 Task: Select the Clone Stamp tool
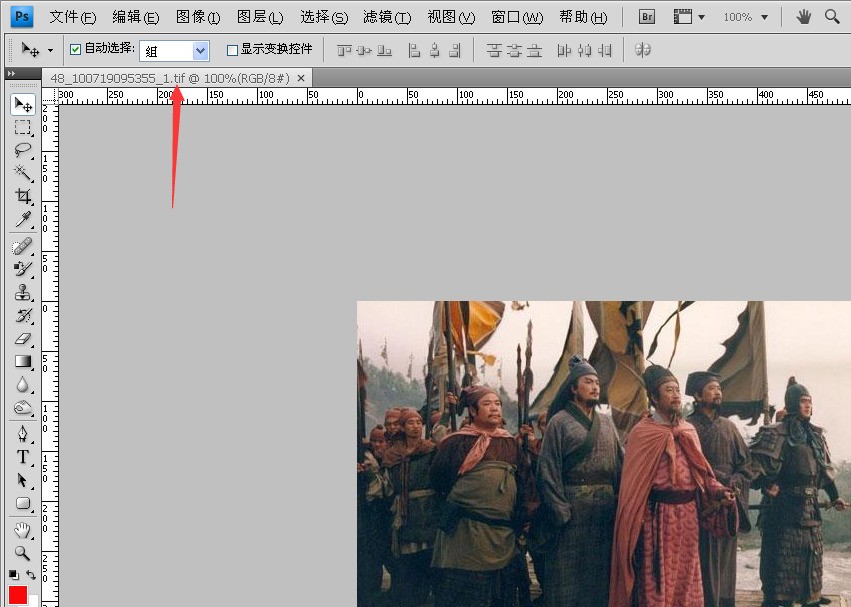22,292
